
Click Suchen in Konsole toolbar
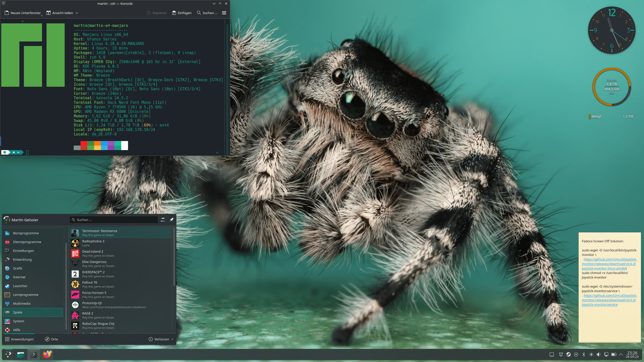pos(207,13)
